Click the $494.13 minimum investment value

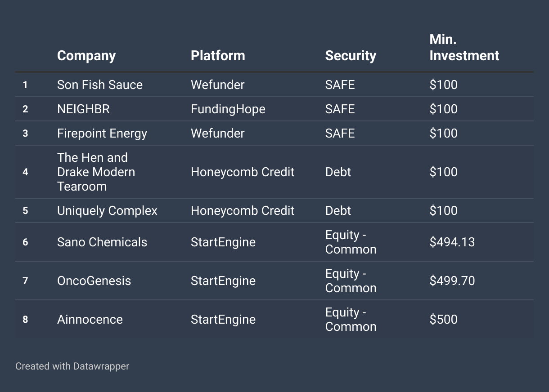(452, 242)
